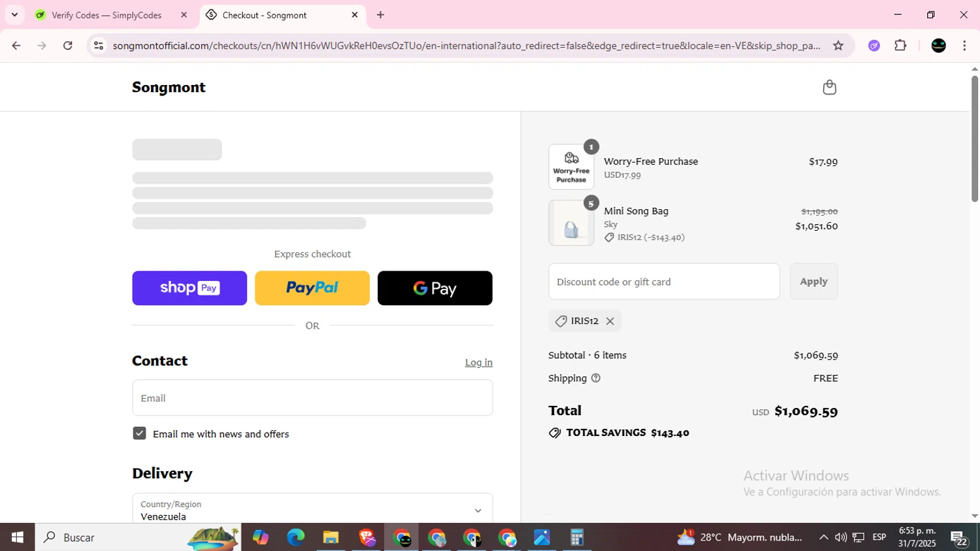Focus the Email input field
The height and width of the screenshot is (551, 980).
[312, 397]
